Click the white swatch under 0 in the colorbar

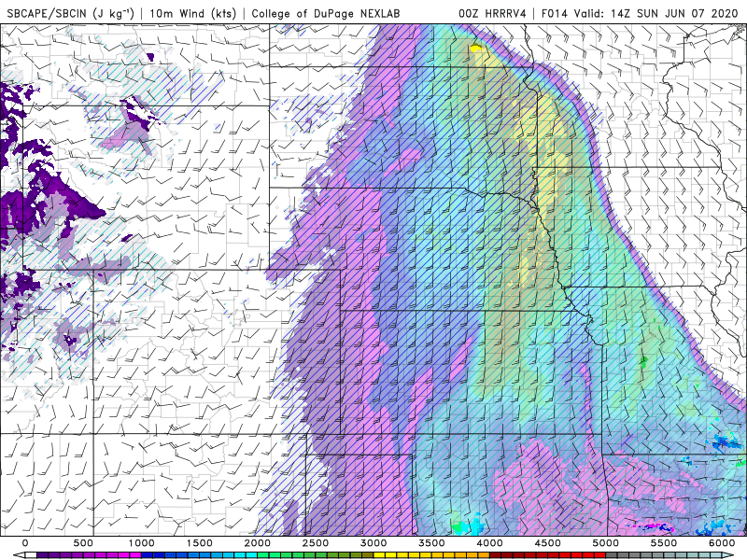(x=31, y=555)
